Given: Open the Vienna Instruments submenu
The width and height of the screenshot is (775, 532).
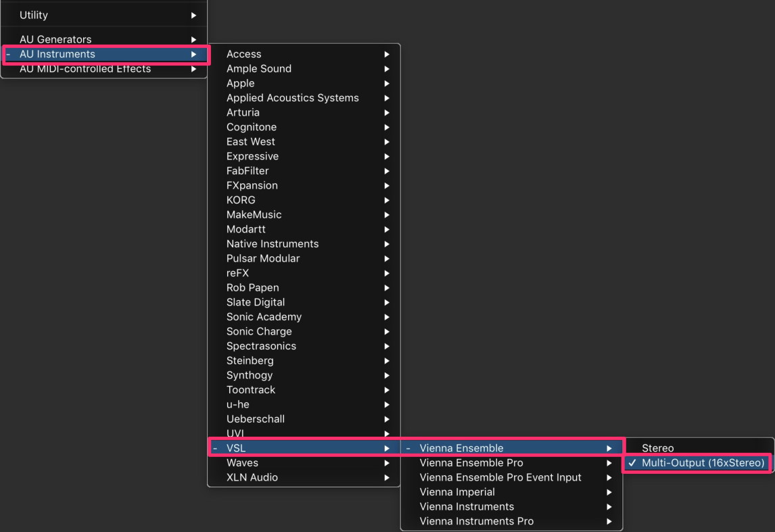Looking at the screenshot, I should pos(511,506).
